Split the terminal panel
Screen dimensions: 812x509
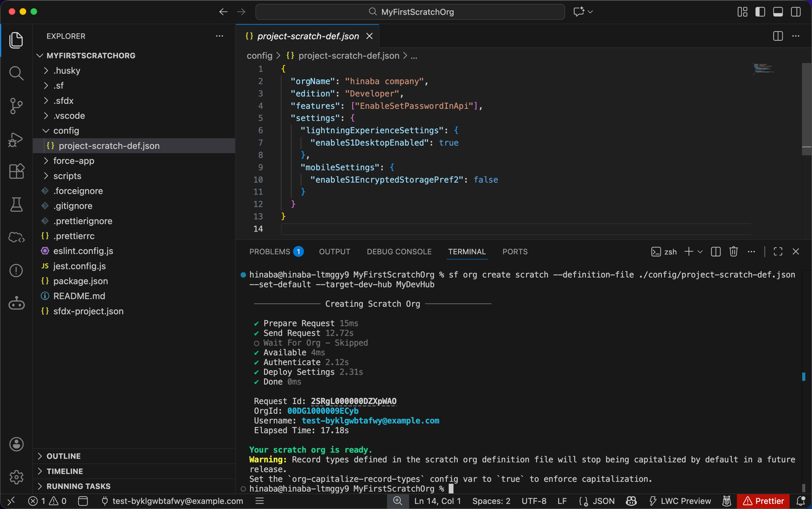click(x=716, y=252)
